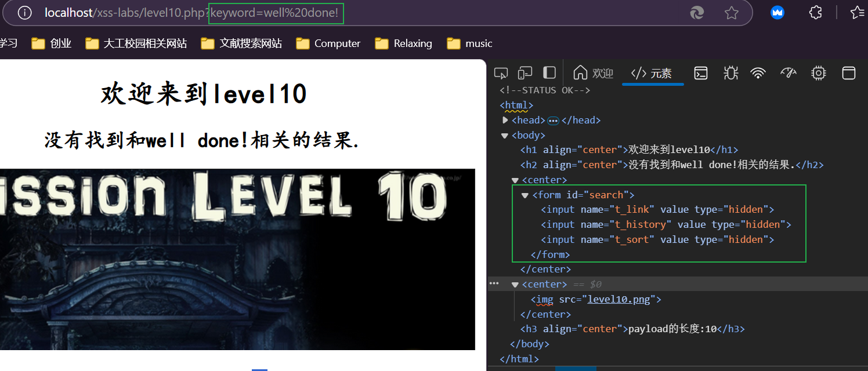
Task: Open the 大工校园相关网站 bookmarks folder
Action: [136, 43]
